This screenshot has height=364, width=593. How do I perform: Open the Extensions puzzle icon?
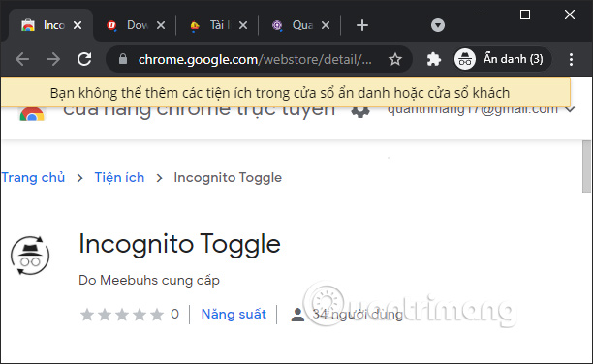tap(434, 59)
